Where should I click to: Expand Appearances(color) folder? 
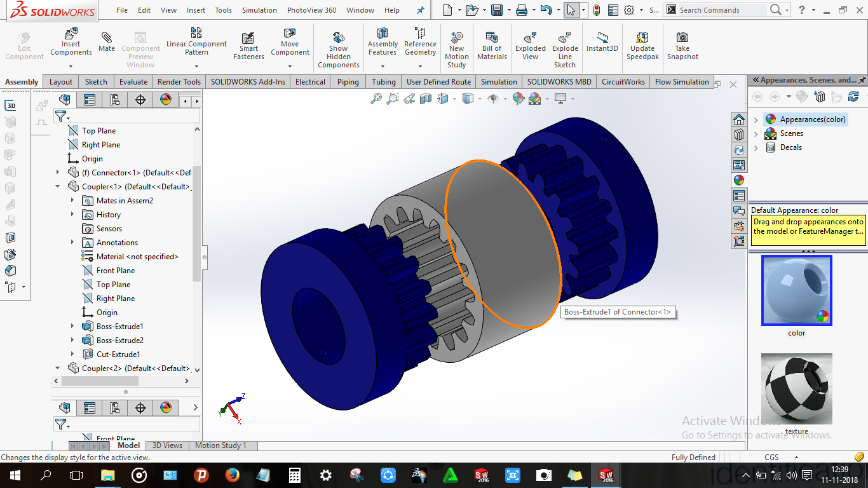point(756,119)
